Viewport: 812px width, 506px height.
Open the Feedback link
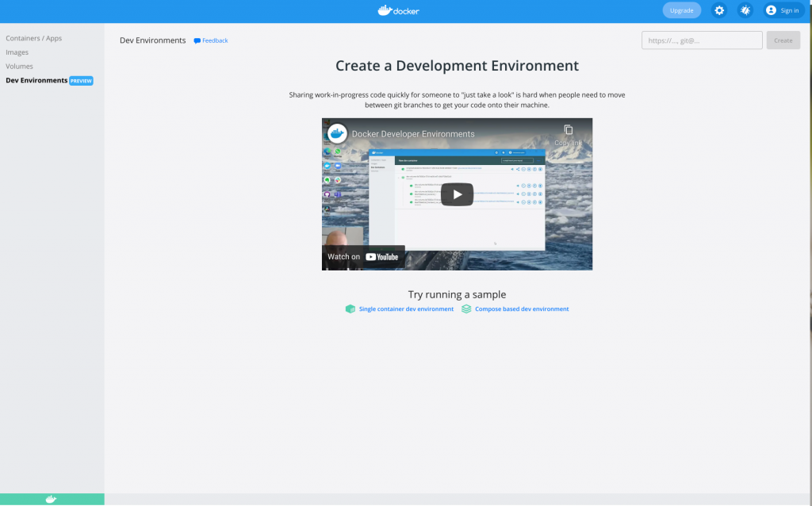[215, 40]
